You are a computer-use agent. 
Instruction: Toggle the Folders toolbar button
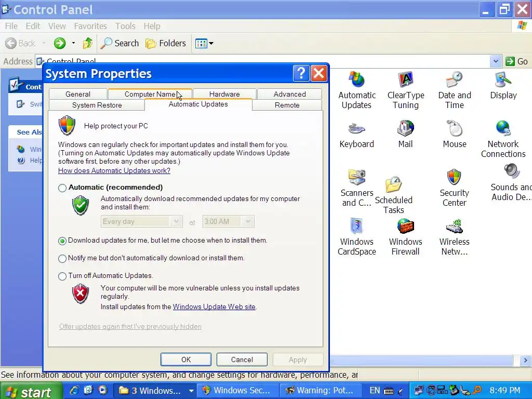click(x=166, y=43)
